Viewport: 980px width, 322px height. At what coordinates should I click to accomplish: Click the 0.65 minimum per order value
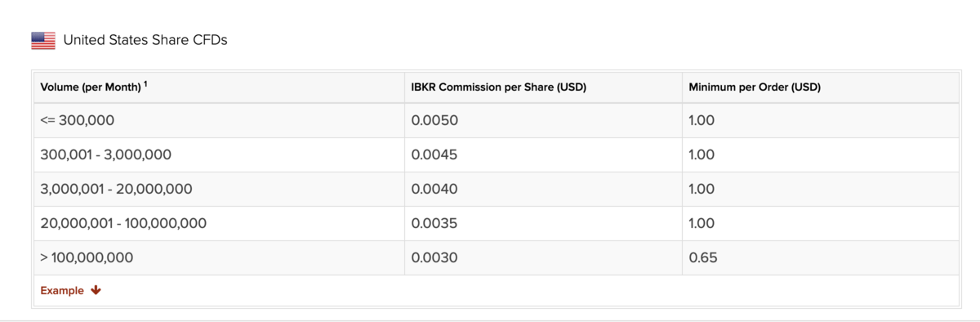pyautogui.click(x=702, y=257)
